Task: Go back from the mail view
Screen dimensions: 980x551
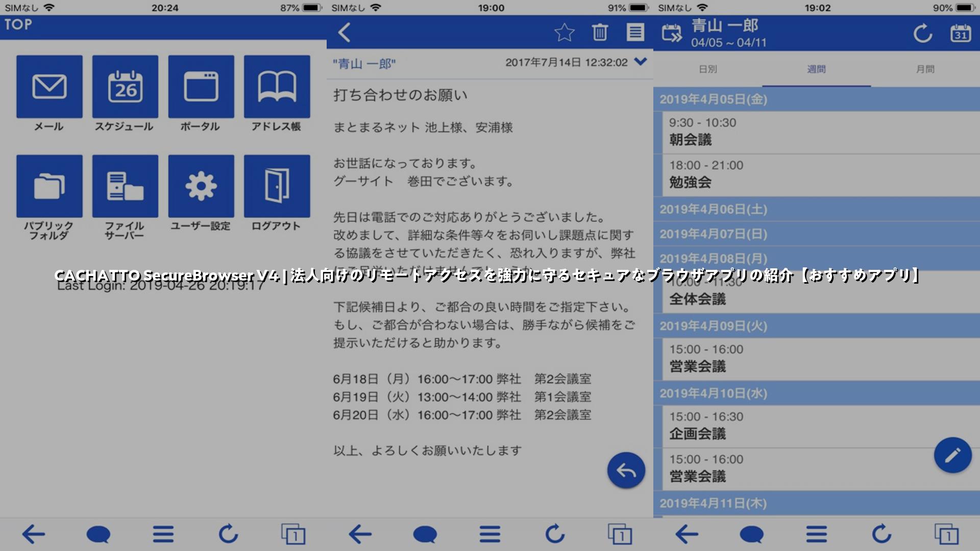Action: coord(345,32)
